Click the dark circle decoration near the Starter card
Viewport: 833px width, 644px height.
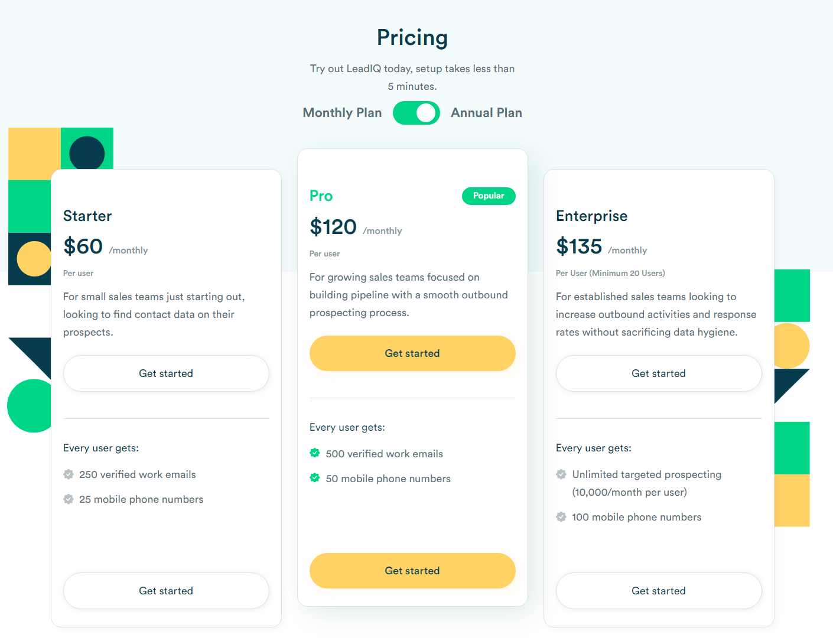click(87, 153)
